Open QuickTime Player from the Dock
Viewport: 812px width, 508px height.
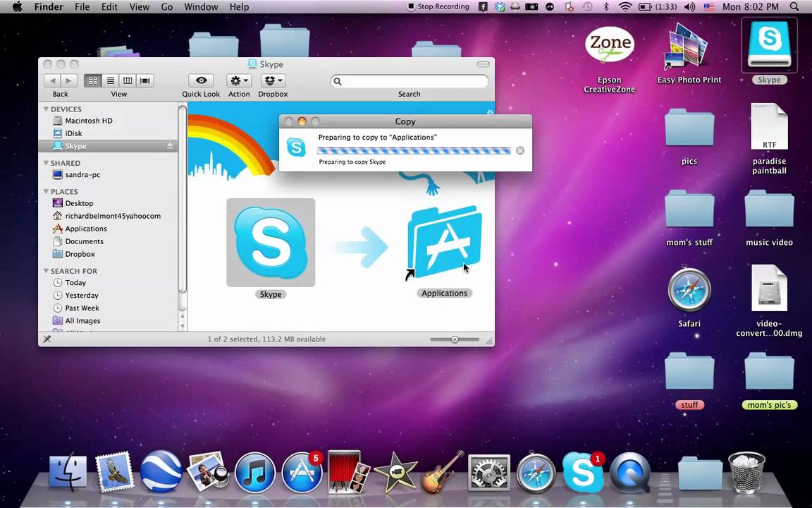(629, 473)
